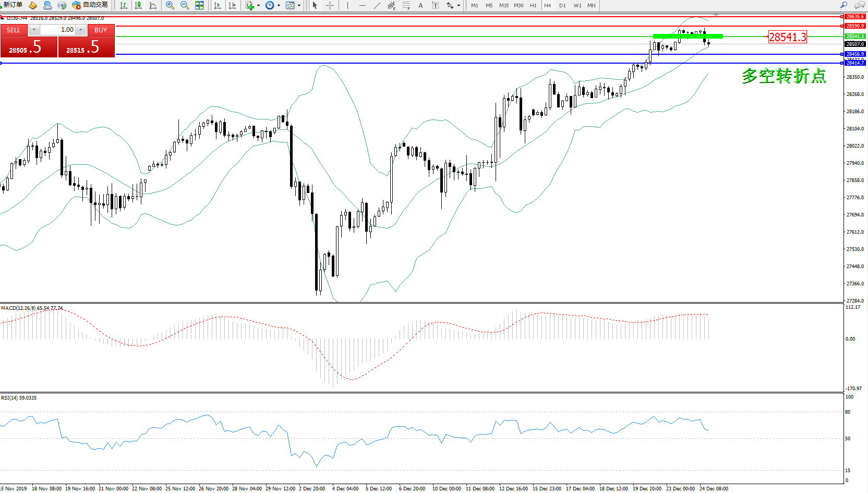
Task: Choose the horizontal line drawing tool
Action: pos(362,5)
